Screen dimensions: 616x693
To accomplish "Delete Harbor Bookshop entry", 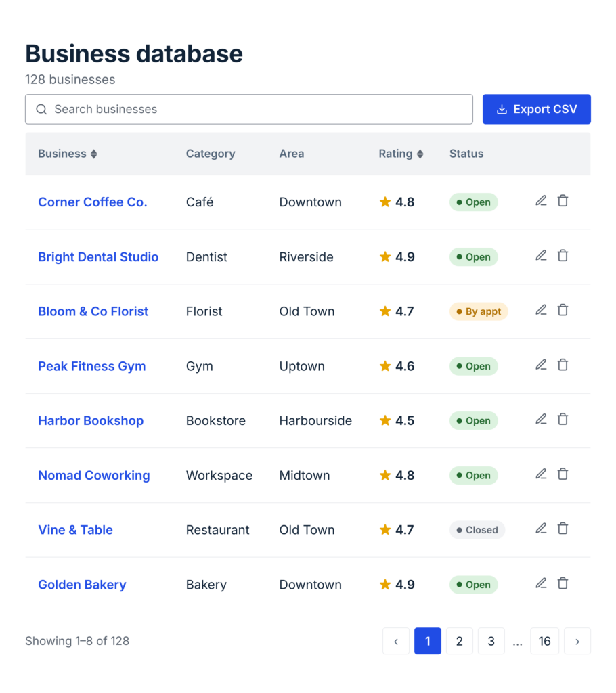I will pyautogui.click(x=563, y=419).
